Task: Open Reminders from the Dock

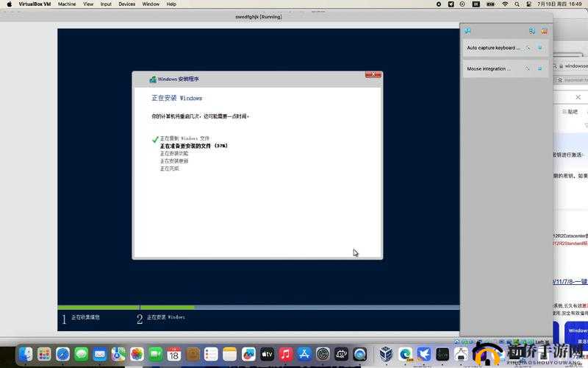Action: click(211, 354)
